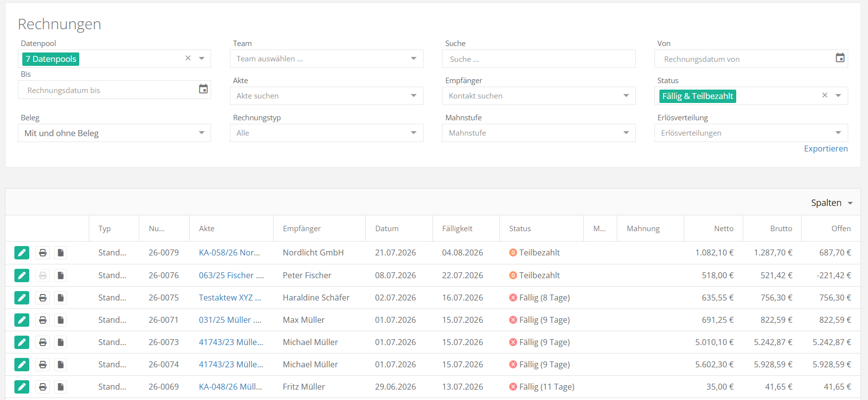Edit invoice 26-0069 via the green pencil
This screenshot has height=400, width=868.
[x=22, y=387]
